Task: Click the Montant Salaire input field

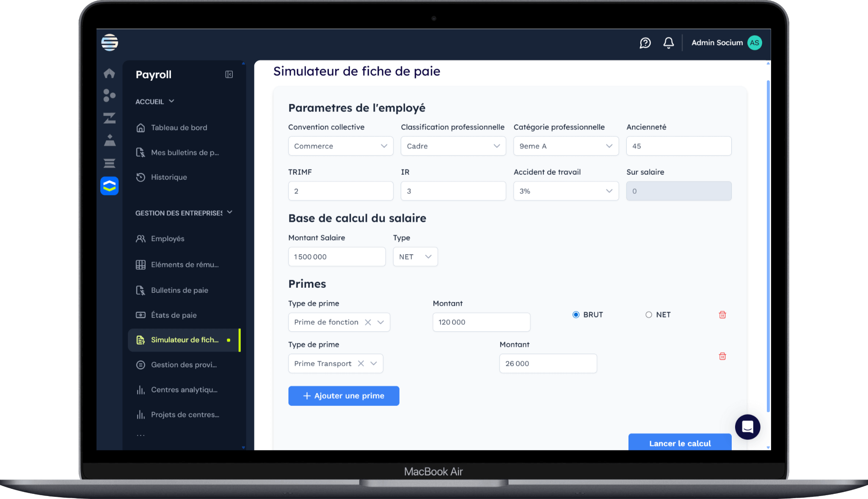Action: [336, 257]
